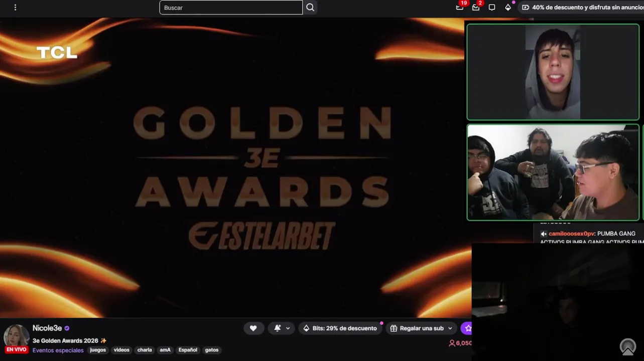Click Bits: 29% de descuento button
The height and width of the screenshot is (361, 644).
click(340, 328)
